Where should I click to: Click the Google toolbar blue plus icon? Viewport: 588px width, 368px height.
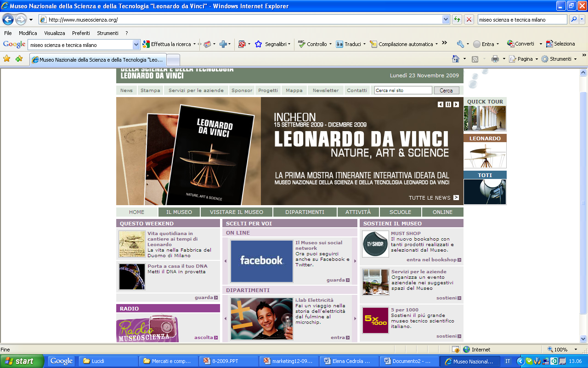click(223, 44)
